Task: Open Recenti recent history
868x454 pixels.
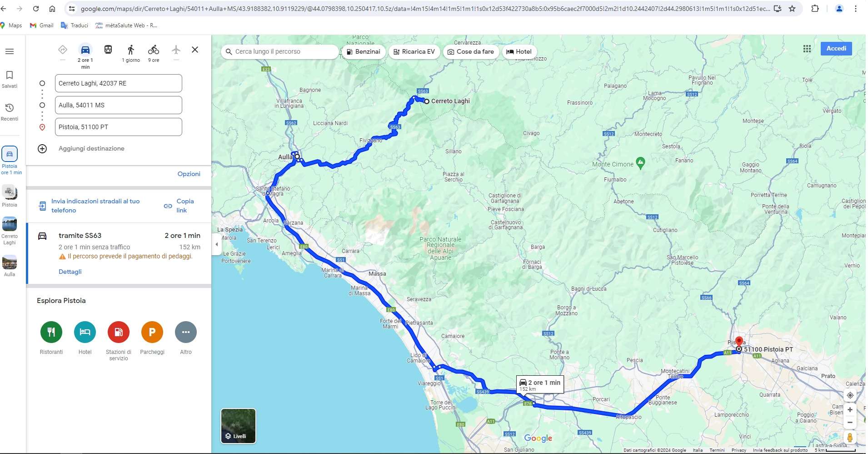Action: point(10,112)
